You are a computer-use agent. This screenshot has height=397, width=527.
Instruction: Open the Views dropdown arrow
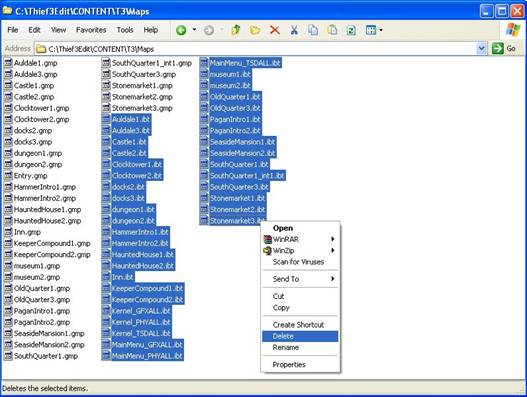pos(381,30)
